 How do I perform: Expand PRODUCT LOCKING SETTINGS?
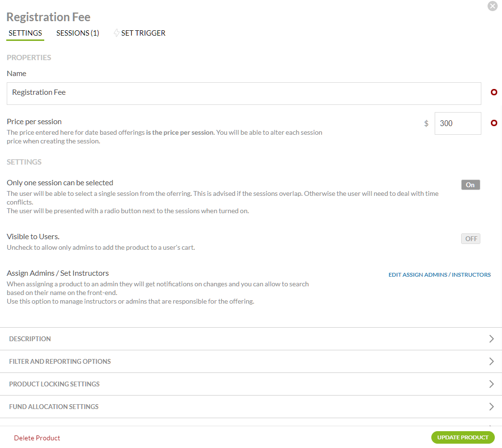click(251, 384)
